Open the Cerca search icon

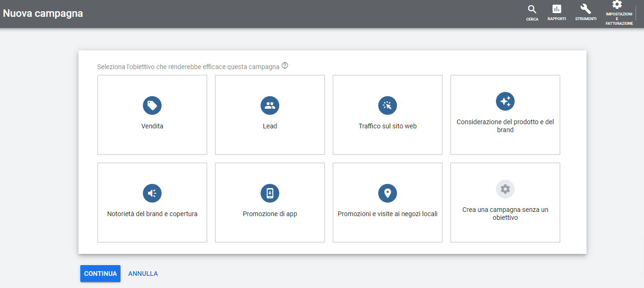[x=532, y=9]
